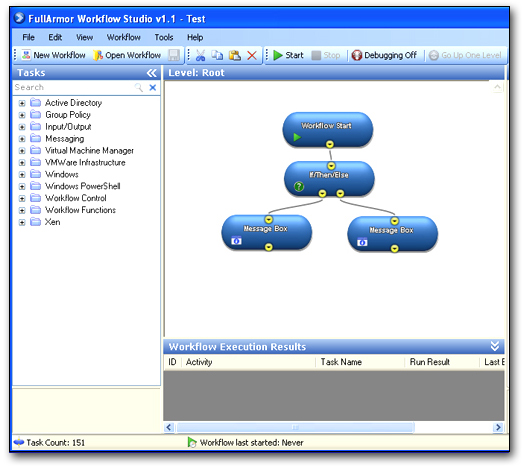The height and width of the screenshot is (470, 526).
Task: Click results scrollbar right arrow
Action: click(498, 427)
